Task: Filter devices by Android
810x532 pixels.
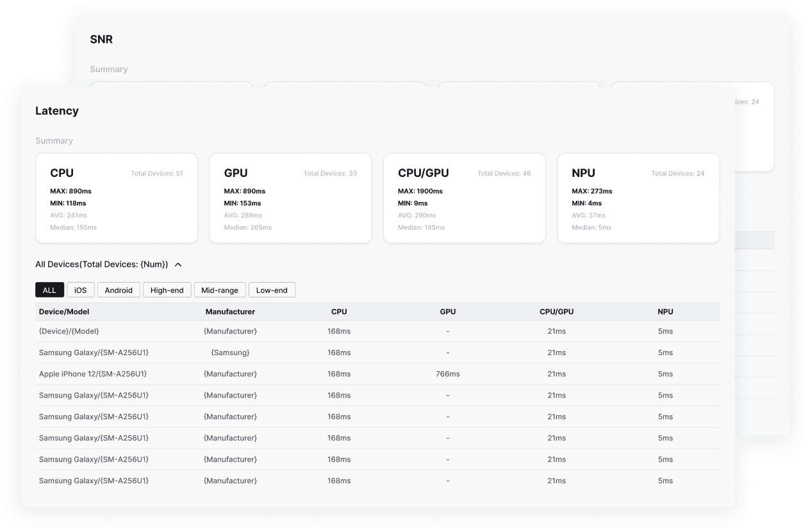Action: click(x=119, y=290)
